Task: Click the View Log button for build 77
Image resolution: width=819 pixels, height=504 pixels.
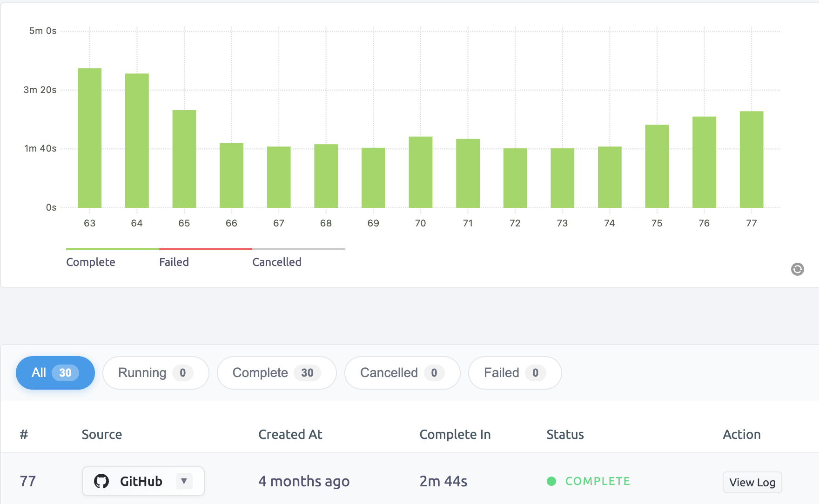Action: point(752,483)
